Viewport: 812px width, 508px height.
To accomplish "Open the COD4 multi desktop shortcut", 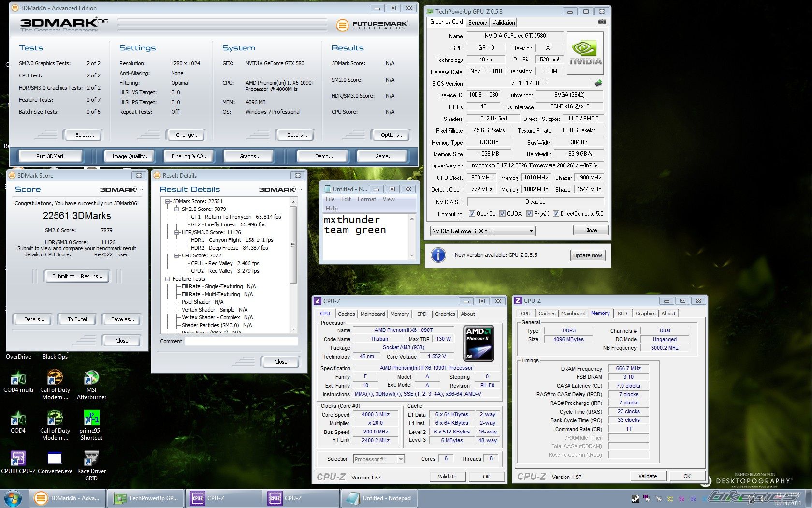I will pos(18,378).
